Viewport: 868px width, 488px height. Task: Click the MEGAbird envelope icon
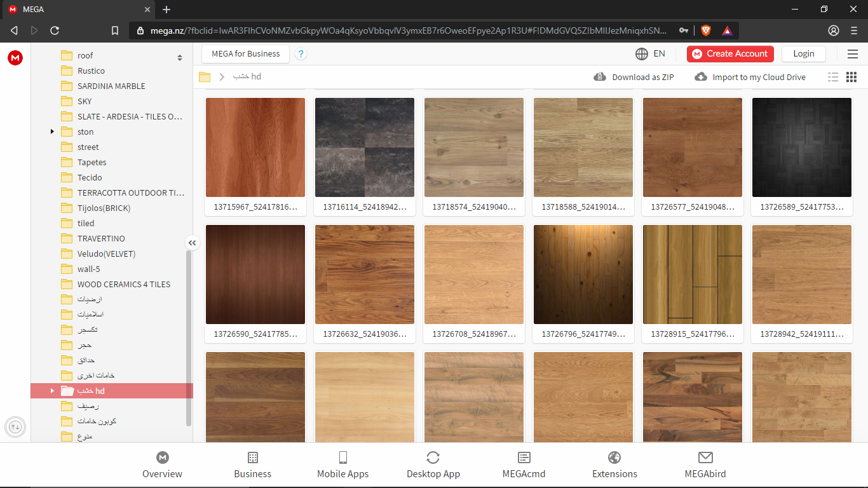(705, 457)
